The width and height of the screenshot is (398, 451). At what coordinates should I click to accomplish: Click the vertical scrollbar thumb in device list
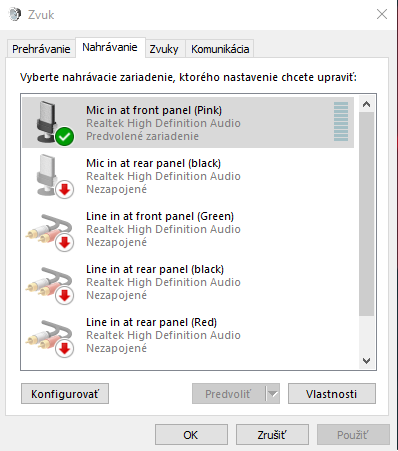pyautogui.click(x=366, y=214)
